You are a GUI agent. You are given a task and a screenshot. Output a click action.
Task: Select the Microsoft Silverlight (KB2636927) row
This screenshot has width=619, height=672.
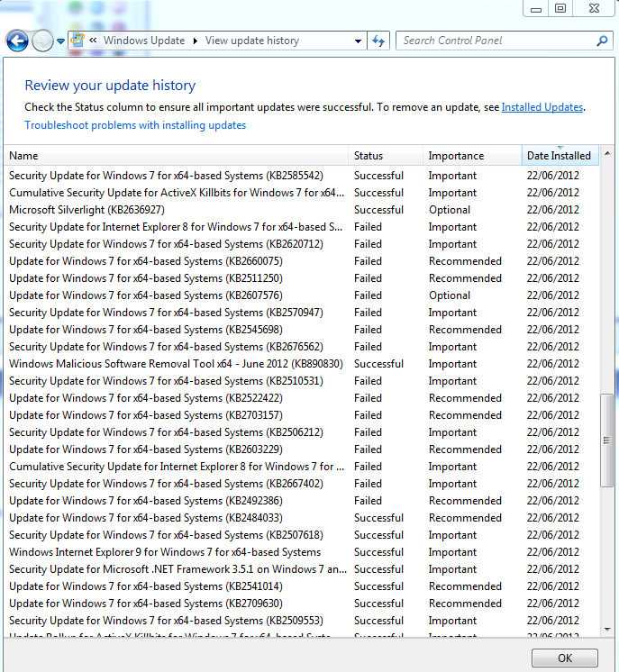(x=301, y=210)
